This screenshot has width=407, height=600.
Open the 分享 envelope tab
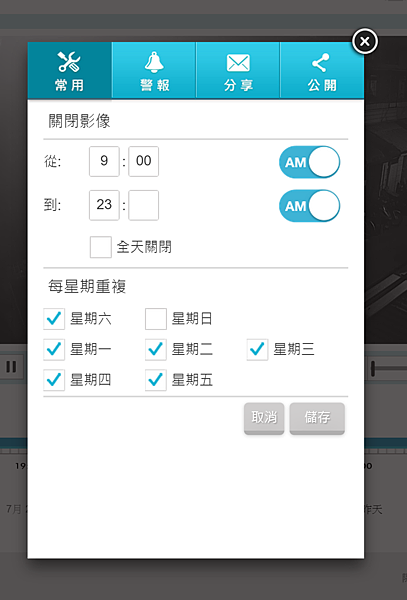tap(238, 70)
